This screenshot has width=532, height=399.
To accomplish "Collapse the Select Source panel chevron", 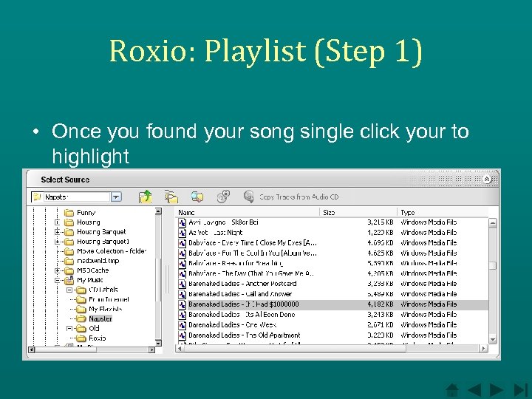I will (487, 179).
